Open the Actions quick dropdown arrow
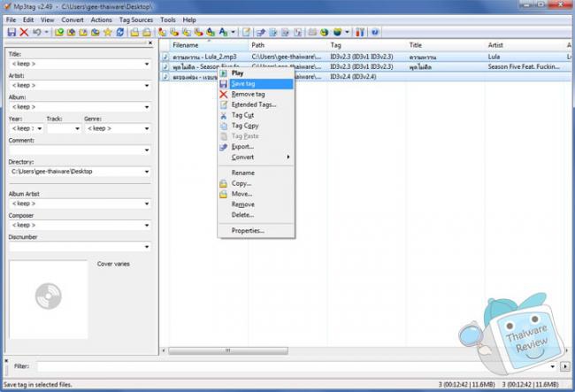The height and width of the screenshot is (392, 575). 234,32
